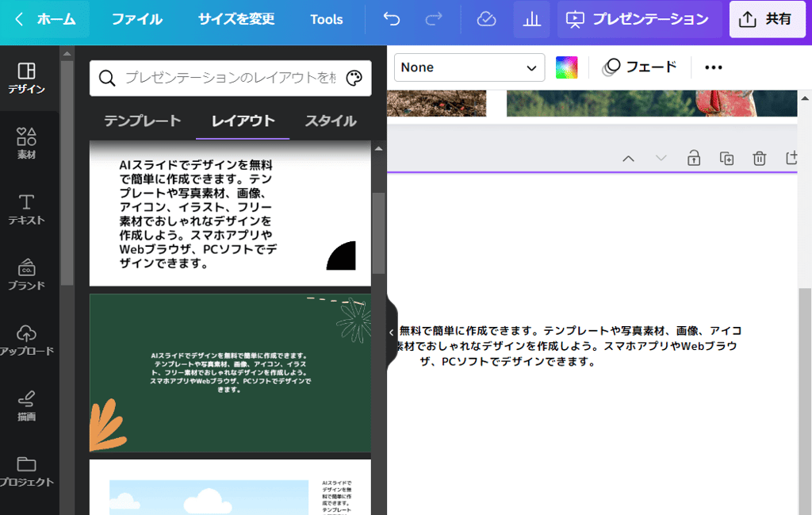
Task: Click the layout list scrollbar thumb
Action: pos(378,233)
